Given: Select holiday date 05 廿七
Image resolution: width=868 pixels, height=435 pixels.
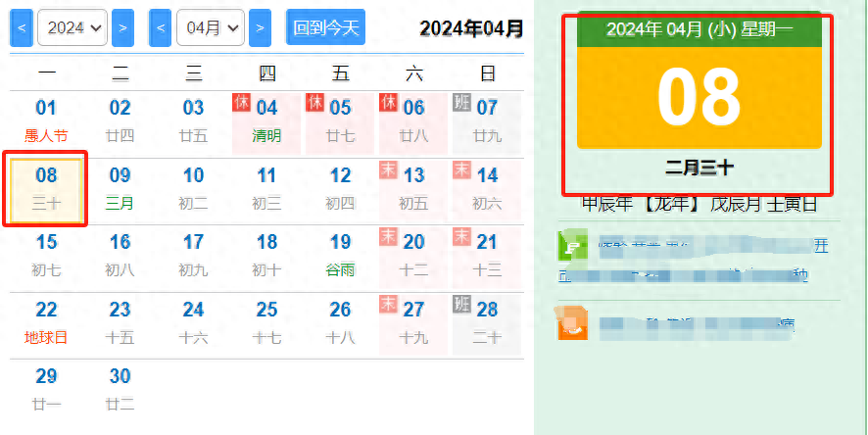Looking at the screenshot, I should tap(341, 122).
